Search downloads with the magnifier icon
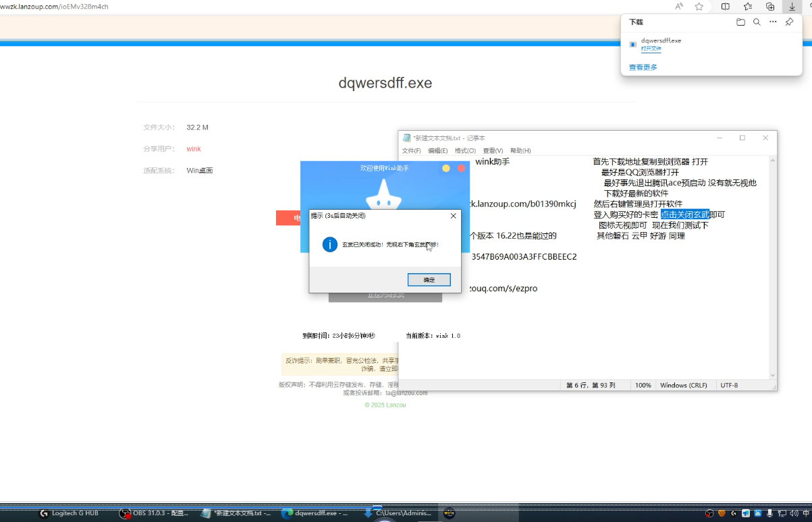 coord(757,22)
